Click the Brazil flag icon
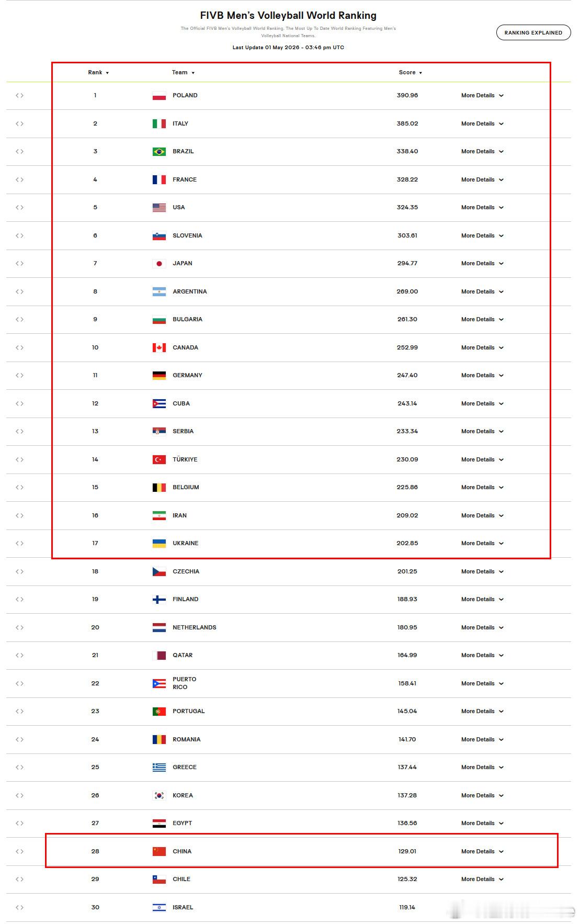580x924 pixels. tap(159, 152)
